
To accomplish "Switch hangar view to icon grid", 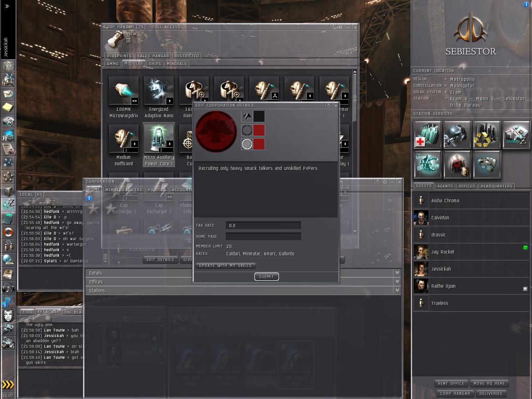I will coord(128,40).
